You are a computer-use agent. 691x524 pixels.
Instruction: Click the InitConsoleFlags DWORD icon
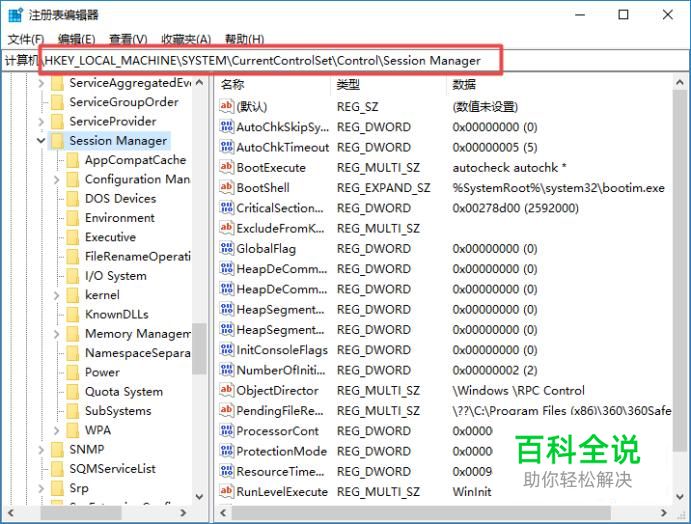pyautogui.click(x=227, y=349)
